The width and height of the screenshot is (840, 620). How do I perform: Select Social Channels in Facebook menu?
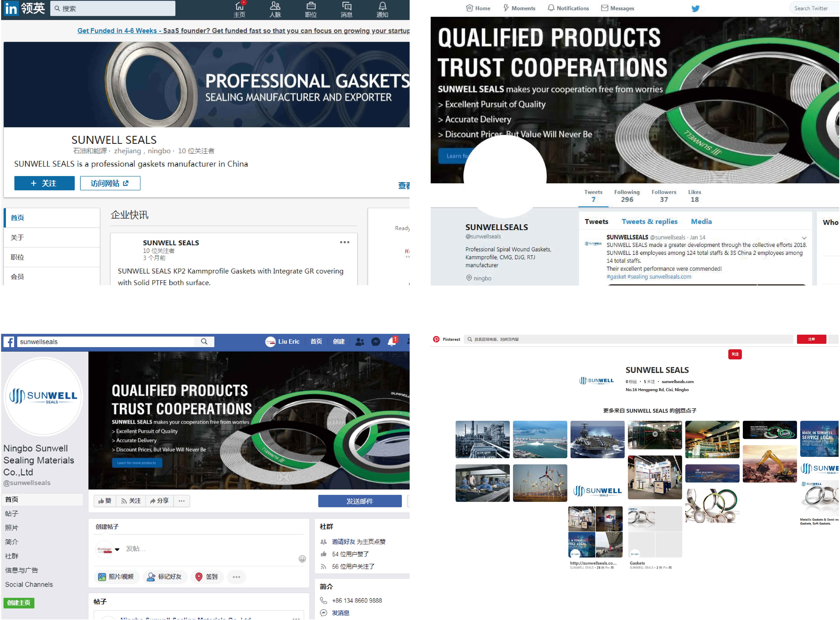29,585
